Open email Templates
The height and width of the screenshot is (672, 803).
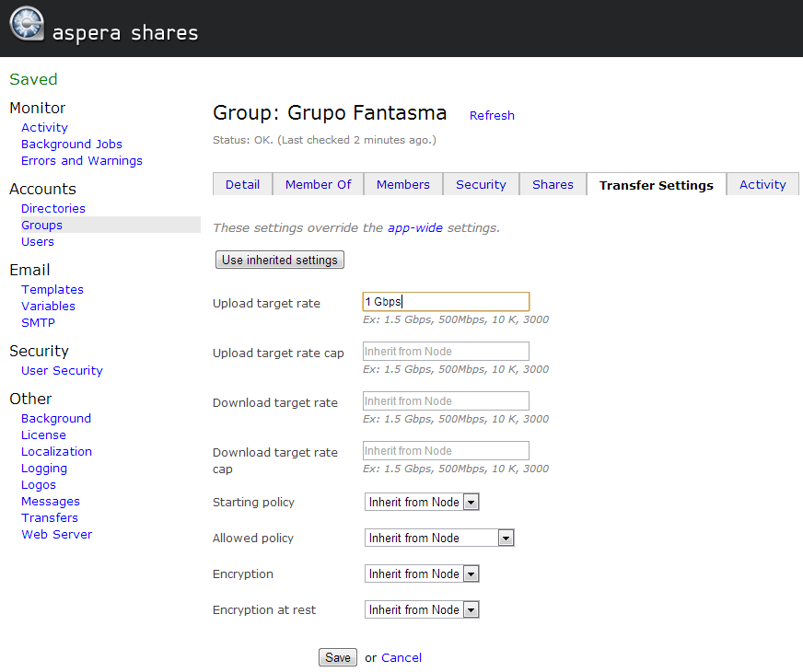point(52,290)
